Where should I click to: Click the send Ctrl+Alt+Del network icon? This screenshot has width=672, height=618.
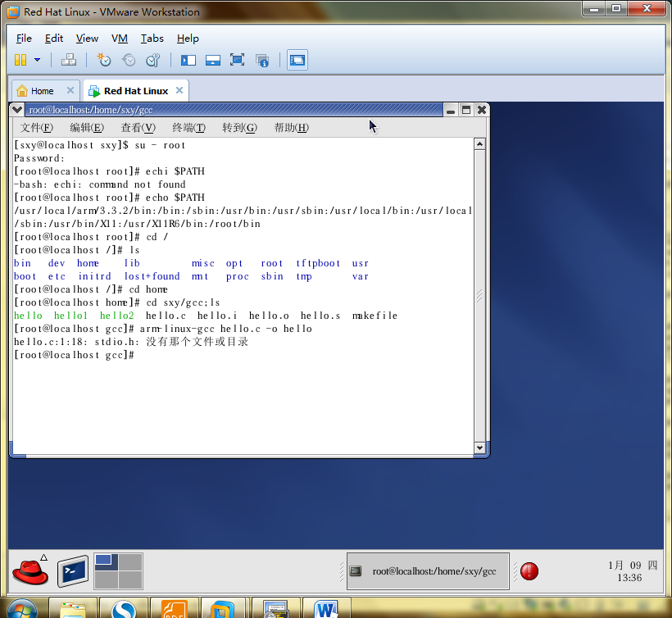(x=69, y=60)
